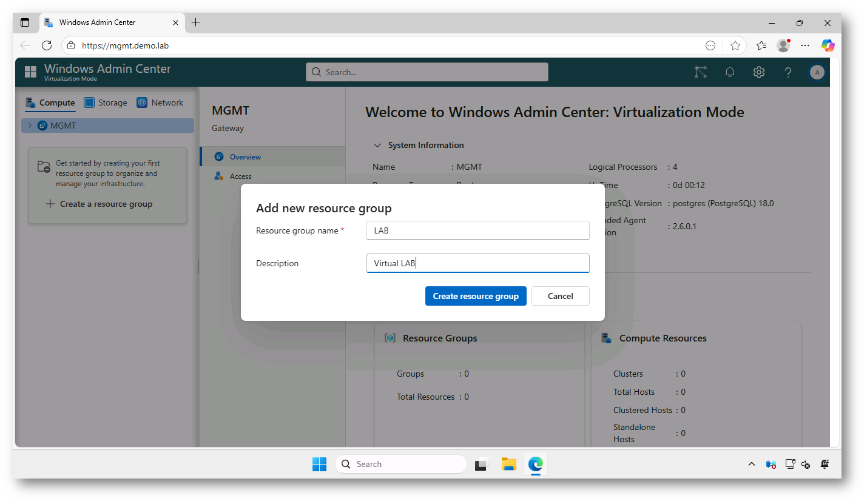Screen dimensions: 867x504
Task: Open the Access menu item
Action: click(240, 176)
